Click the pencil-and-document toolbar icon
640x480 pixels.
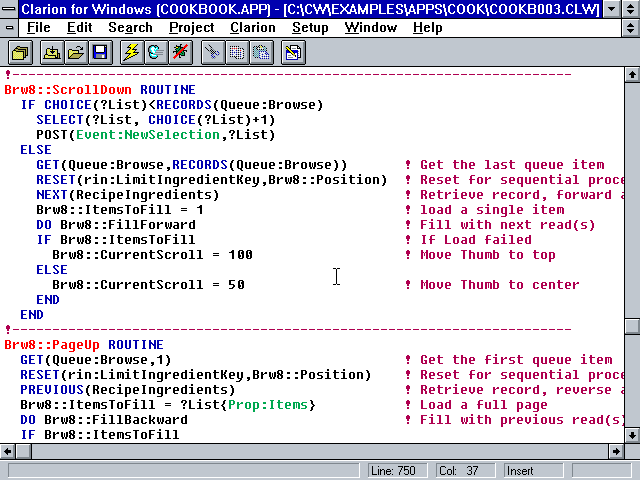pos(293,53)
